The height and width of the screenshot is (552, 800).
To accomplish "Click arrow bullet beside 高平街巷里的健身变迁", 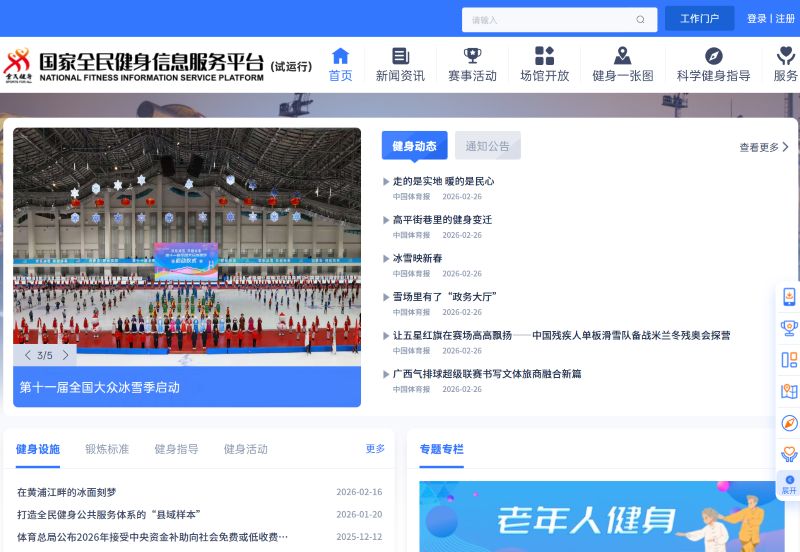I will click(386, 220).
